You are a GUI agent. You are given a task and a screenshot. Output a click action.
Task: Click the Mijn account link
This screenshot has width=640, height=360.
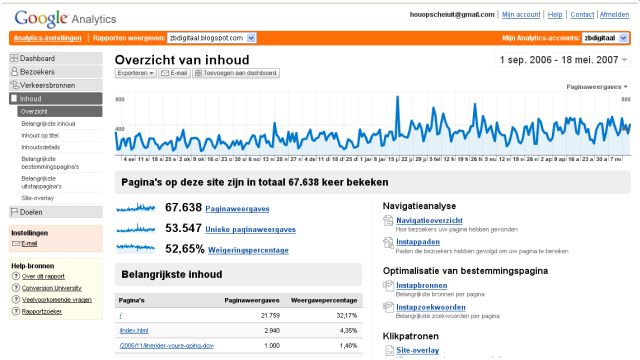(521, 15)
